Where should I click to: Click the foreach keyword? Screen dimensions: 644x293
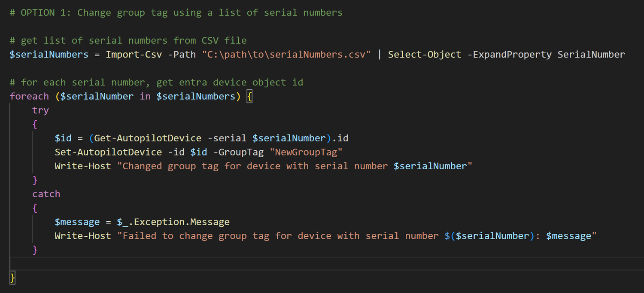[29, 96]
